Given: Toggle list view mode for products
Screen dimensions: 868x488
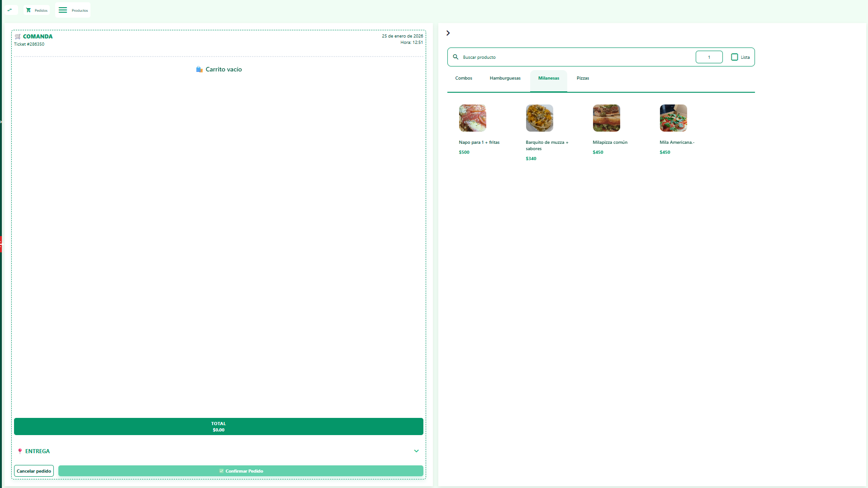Looking at the screenshot, I should coord(735,57).
